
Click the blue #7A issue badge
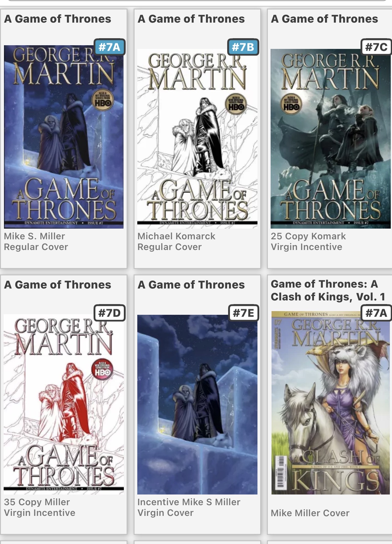click(109, 47)
